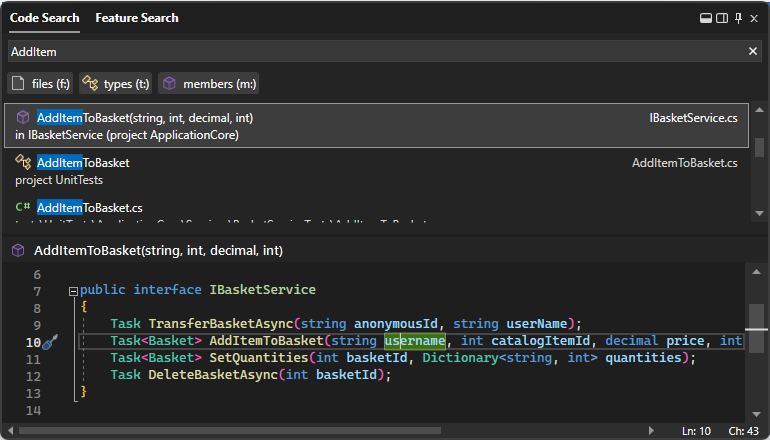Collapse the IBasketService interface block
Screen dimensions: 770x440
coord(73,291)
